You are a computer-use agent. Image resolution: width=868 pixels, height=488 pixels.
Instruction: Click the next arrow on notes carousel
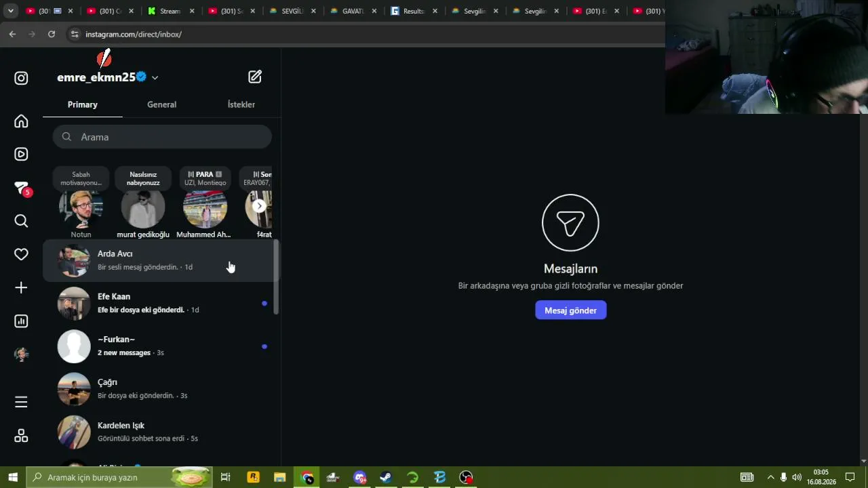(259, 206)
